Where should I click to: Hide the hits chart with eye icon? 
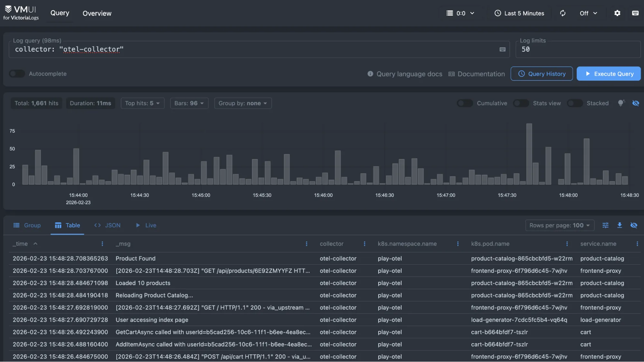pyautogui.click(x=635, y=103)
